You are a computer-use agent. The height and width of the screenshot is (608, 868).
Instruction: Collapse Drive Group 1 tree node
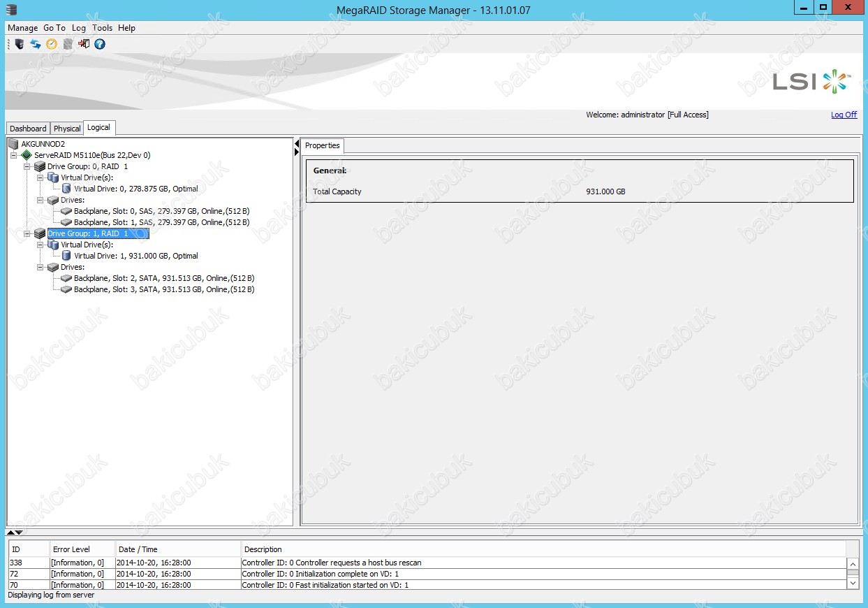[27, 234]
